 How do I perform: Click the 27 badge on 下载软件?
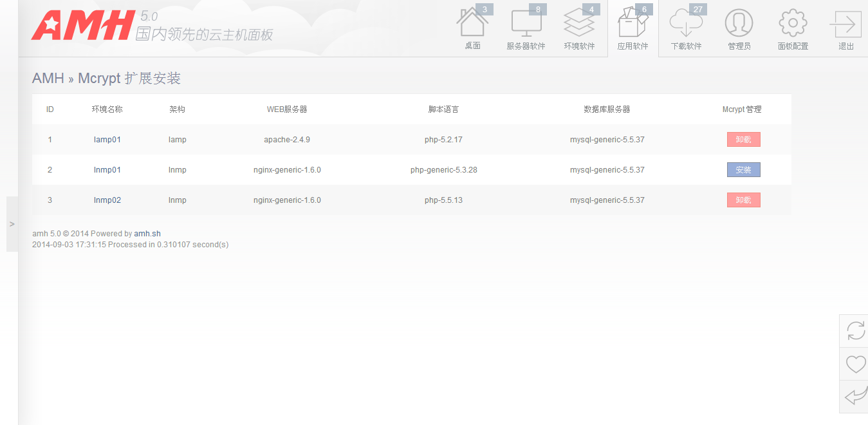pos(697,9)
